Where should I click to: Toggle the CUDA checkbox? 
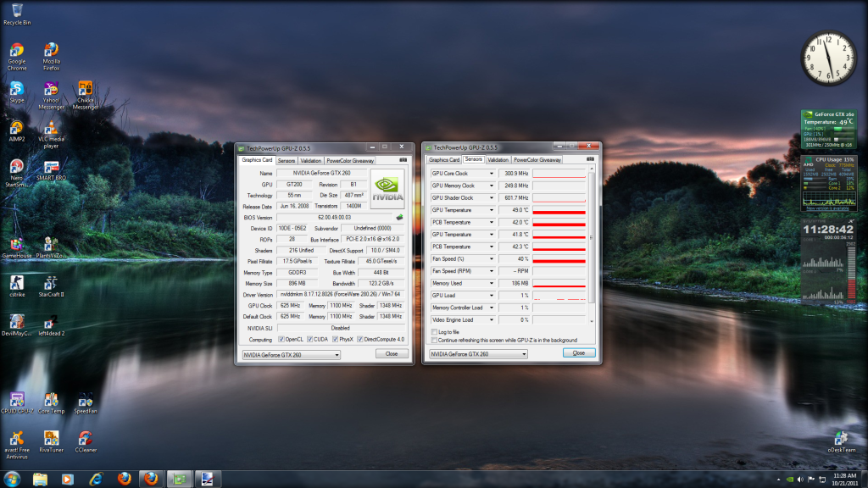pos(310,339)
